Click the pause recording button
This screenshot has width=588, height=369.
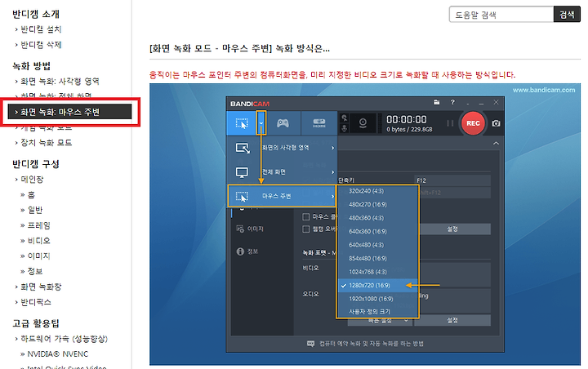pos(450,123)
